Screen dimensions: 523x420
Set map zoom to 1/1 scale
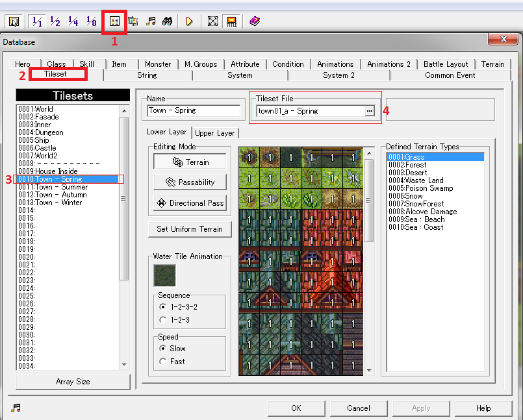[37, 21]
